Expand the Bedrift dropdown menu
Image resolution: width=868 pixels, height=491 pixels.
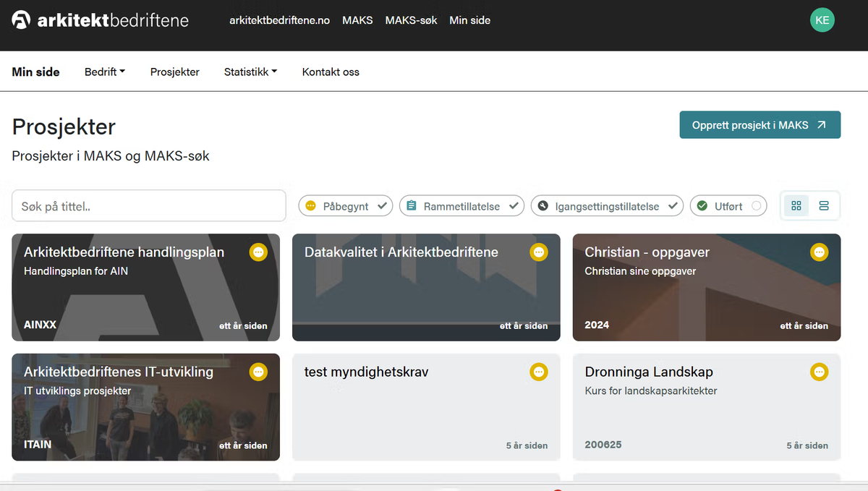tap(104, 72)
